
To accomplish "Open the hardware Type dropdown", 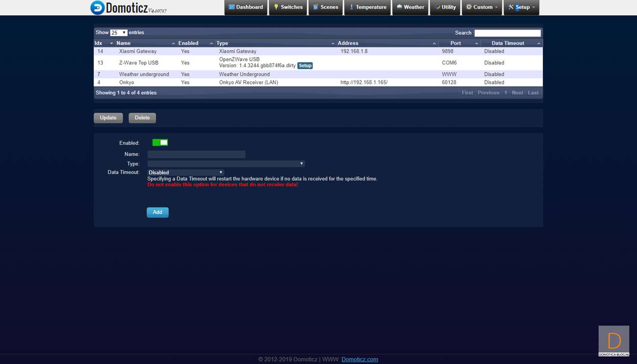I will [x=226, y=164].
